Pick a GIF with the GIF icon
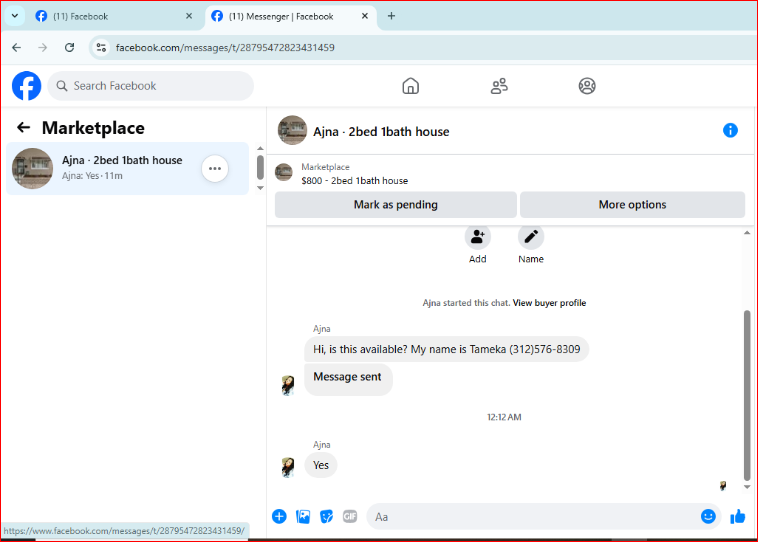Viewport: 758px width, 542px height. (350, 516)
